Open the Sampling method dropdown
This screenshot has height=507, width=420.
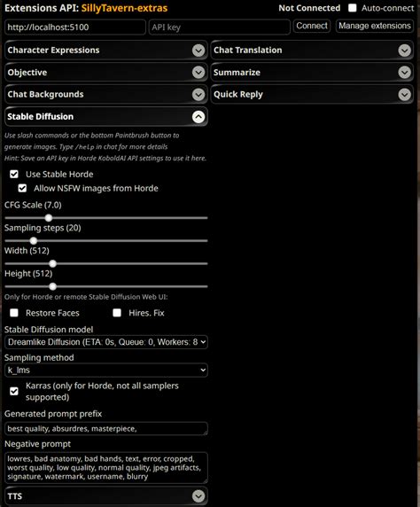106,370
